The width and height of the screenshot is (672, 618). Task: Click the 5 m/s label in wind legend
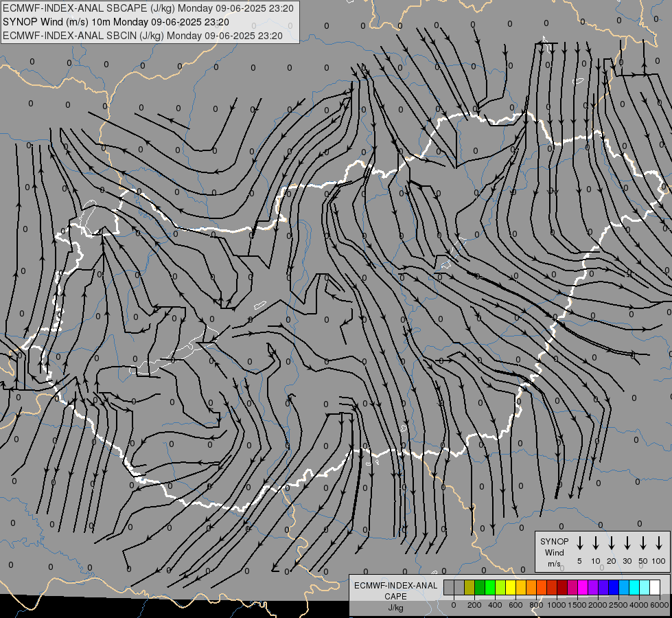point(579,561)
